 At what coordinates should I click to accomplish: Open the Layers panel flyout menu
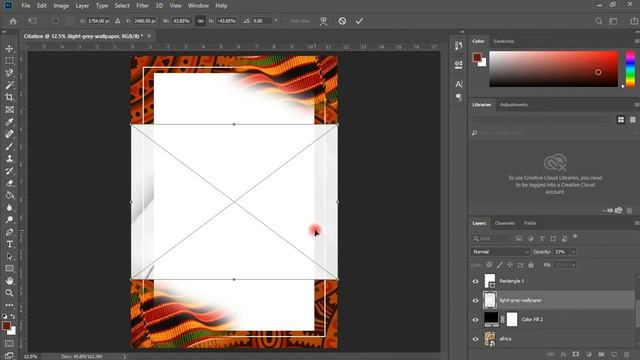point(637,223)
